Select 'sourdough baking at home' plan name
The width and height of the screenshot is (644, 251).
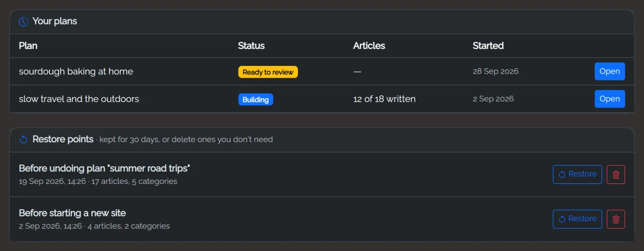pyautogui.click(x=76, y=71)
